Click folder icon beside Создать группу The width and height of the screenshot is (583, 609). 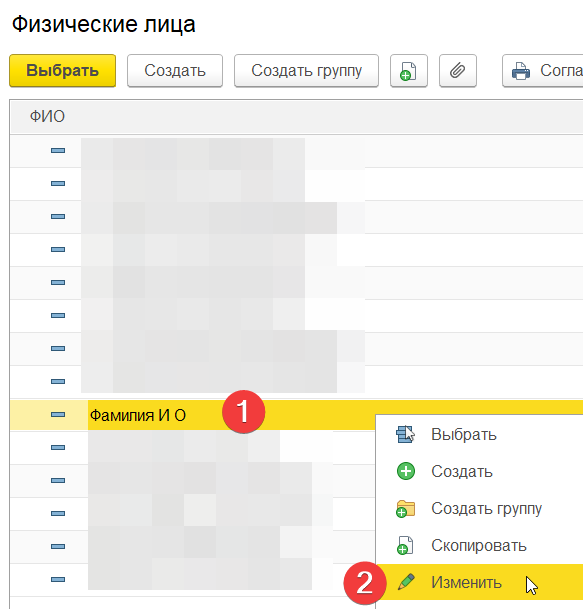click(406, 508)
